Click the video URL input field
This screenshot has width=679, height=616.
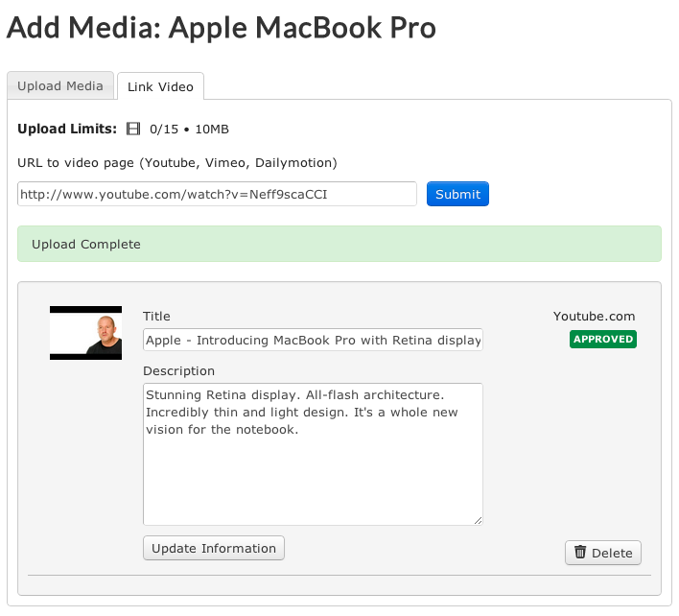(x=217, y=194)
